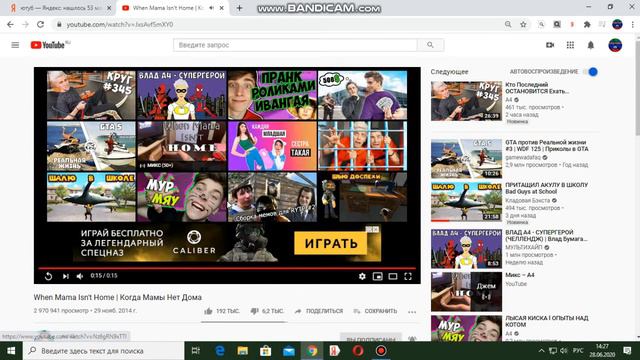Open the Chrome extensions puzzle icon
Viewport: 640px width, 360px height.
click(x=587, y=24)
